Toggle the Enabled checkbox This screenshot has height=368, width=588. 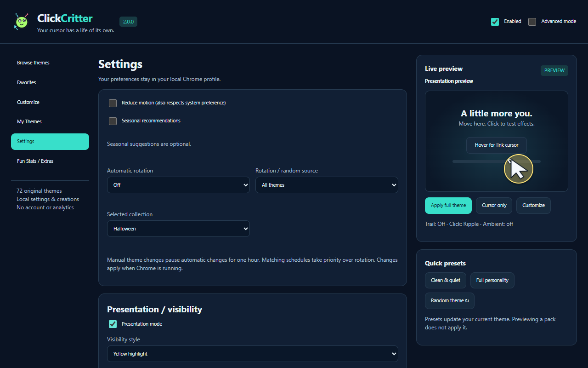495,22
